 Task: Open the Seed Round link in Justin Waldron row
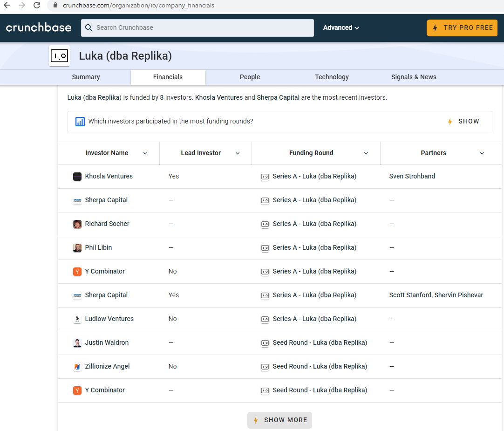tap(320, 342)
